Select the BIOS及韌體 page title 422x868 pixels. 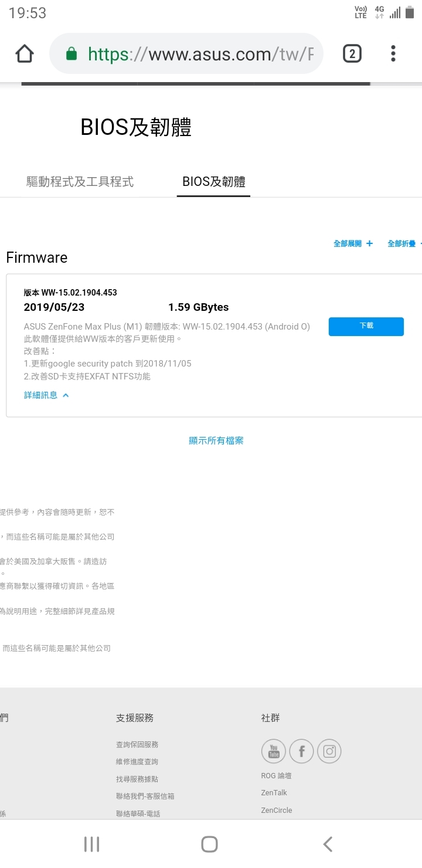tap(136, 127)
